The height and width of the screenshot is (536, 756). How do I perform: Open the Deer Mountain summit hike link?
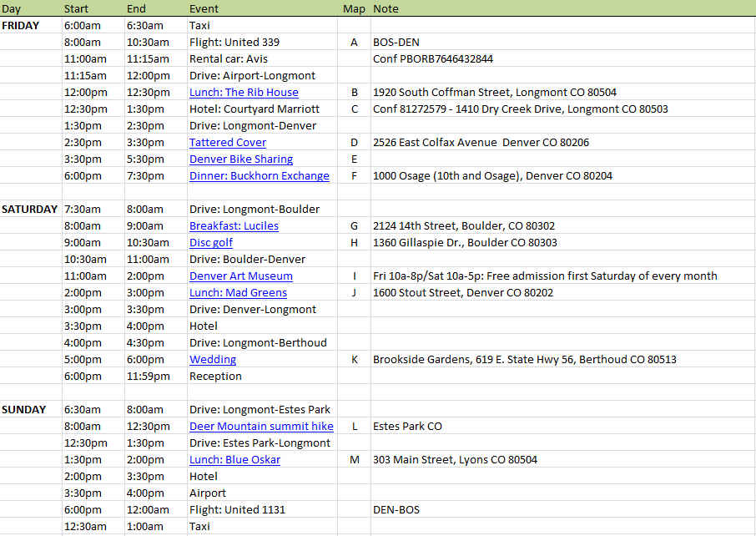click(x=261, y=427)
